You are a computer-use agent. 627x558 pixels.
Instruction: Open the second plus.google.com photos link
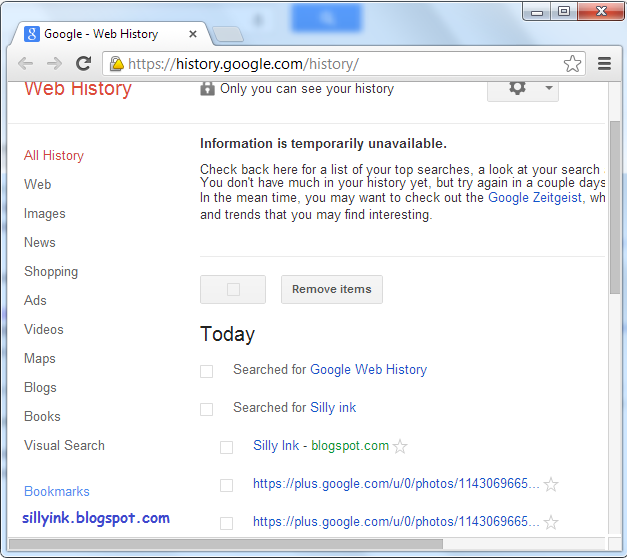click(x=396, y=522)
